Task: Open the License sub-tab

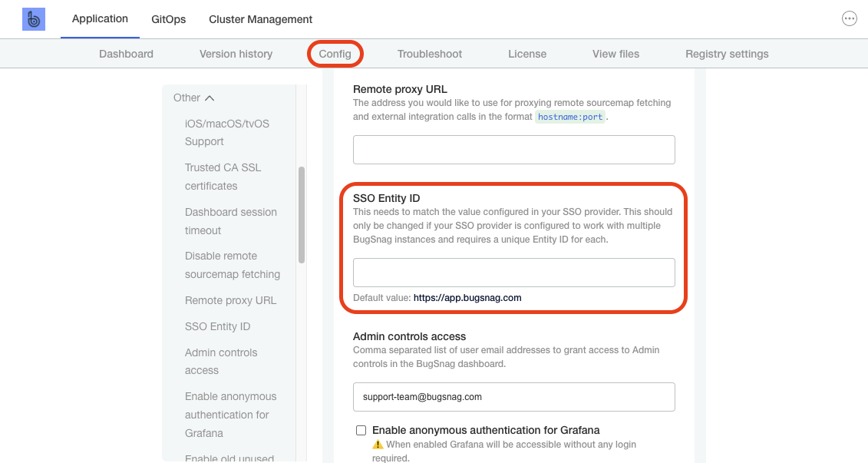Action: [x=527, y=54]
